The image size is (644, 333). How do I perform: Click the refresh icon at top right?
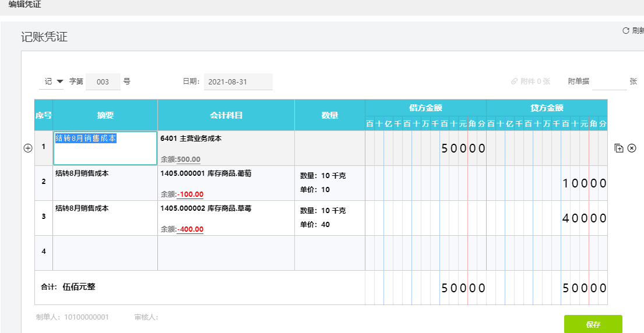(626, 30)
